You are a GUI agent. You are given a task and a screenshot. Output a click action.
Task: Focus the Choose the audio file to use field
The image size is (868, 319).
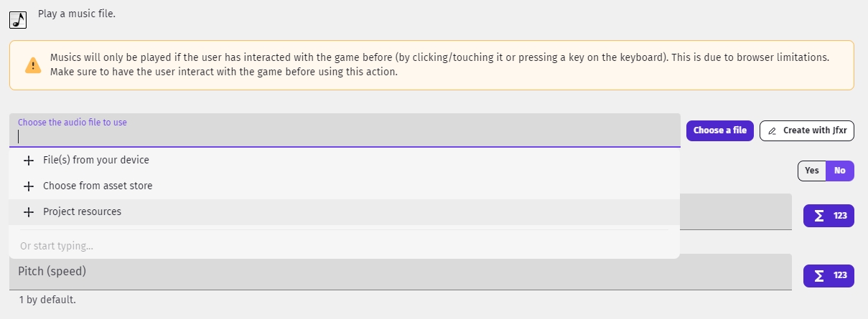[345, 135]
